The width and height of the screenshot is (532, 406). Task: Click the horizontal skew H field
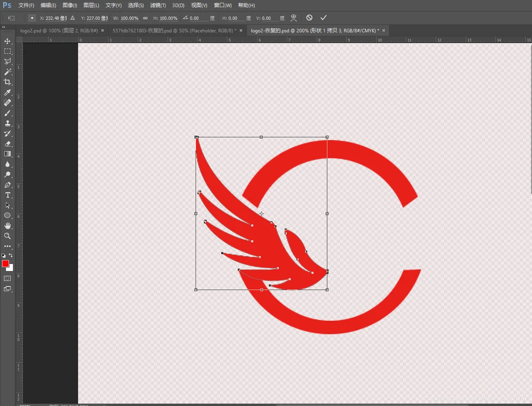pyautogui.click(x=237, y=18)
